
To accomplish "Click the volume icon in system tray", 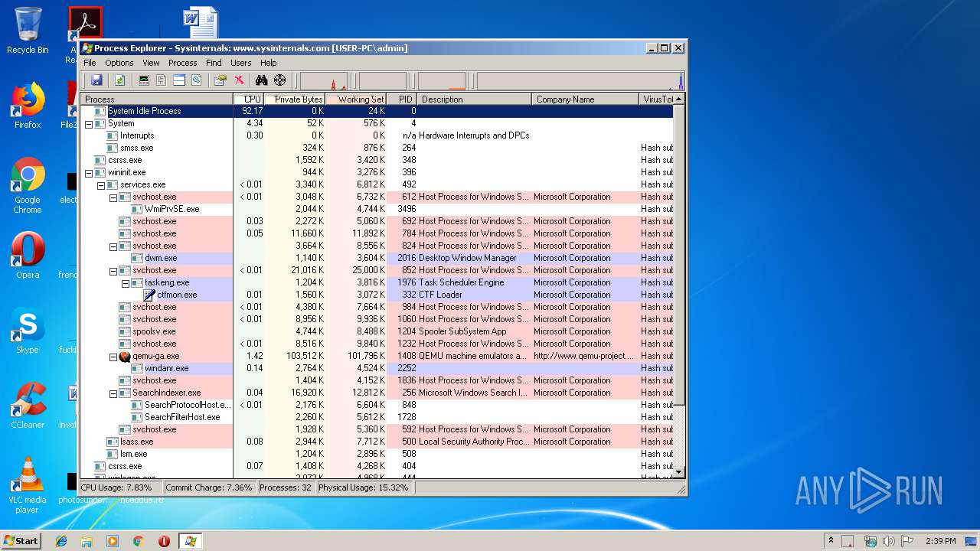I will [x=888, y=541].
